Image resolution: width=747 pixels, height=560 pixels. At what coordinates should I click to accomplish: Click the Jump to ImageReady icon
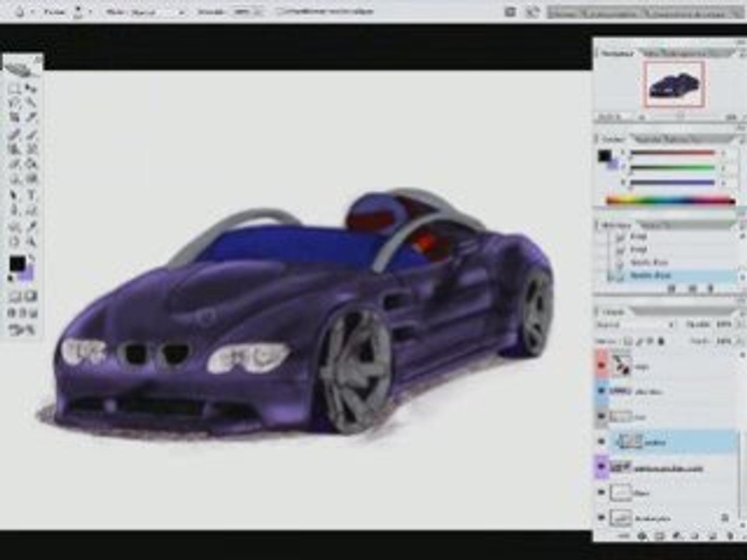click(23, 330)
